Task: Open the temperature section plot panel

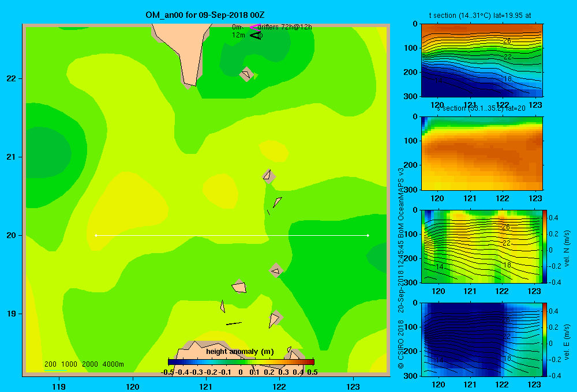Action: (x=482, y=60)
